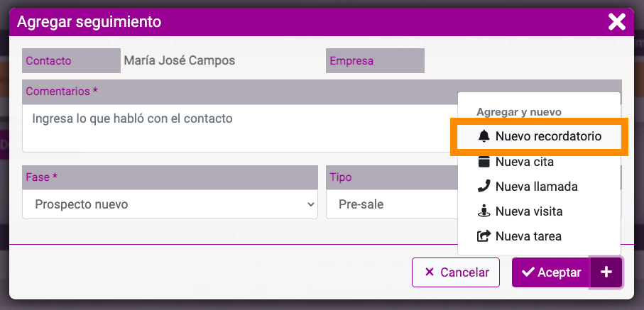Click the Cancelar button

[x=456, y=272]
